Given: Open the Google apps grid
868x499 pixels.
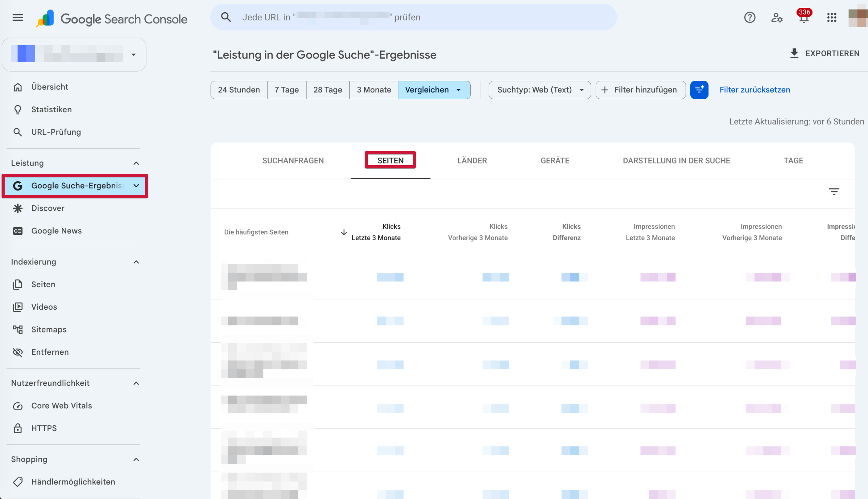Looking at the screenshot, I should (831, 17).
